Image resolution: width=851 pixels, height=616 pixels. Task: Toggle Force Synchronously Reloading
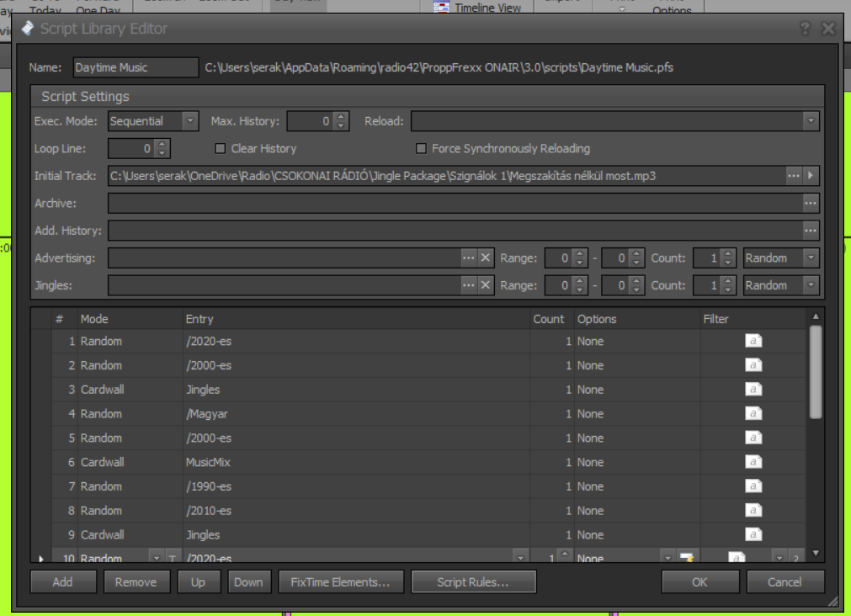tap(421, 149)
